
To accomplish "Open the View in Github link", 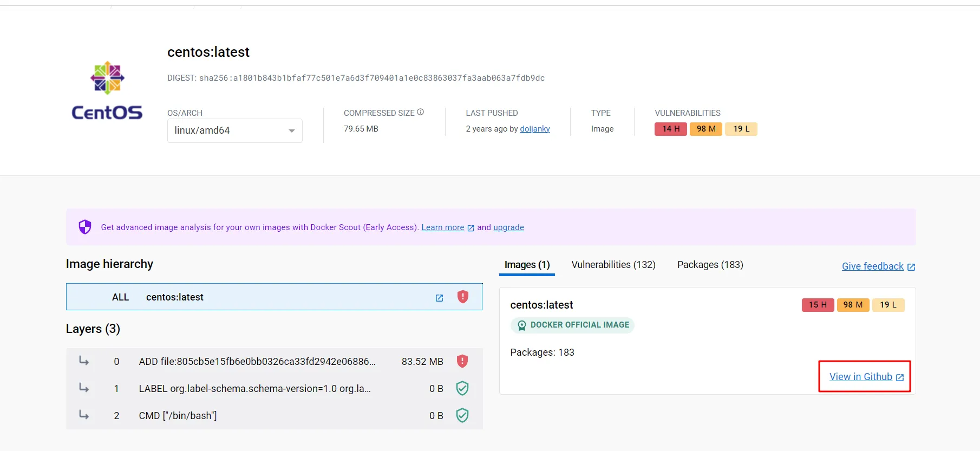I will pyautogui.click(x=860, y=377).
